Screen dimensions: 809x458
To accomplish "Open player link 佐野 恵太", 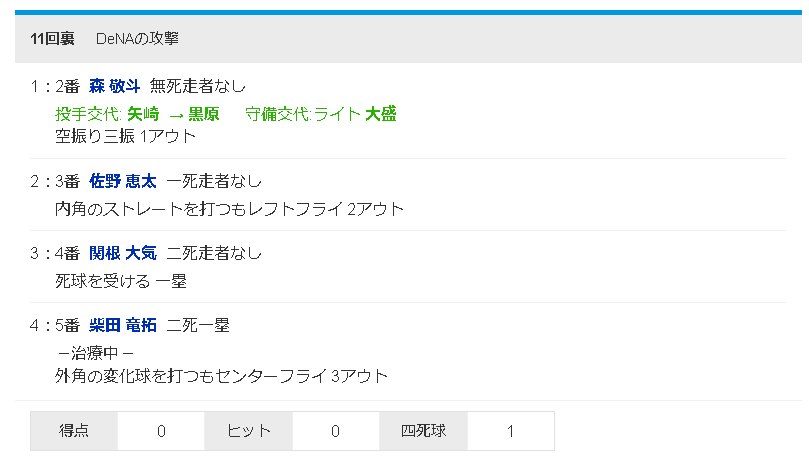I will 122,181.
